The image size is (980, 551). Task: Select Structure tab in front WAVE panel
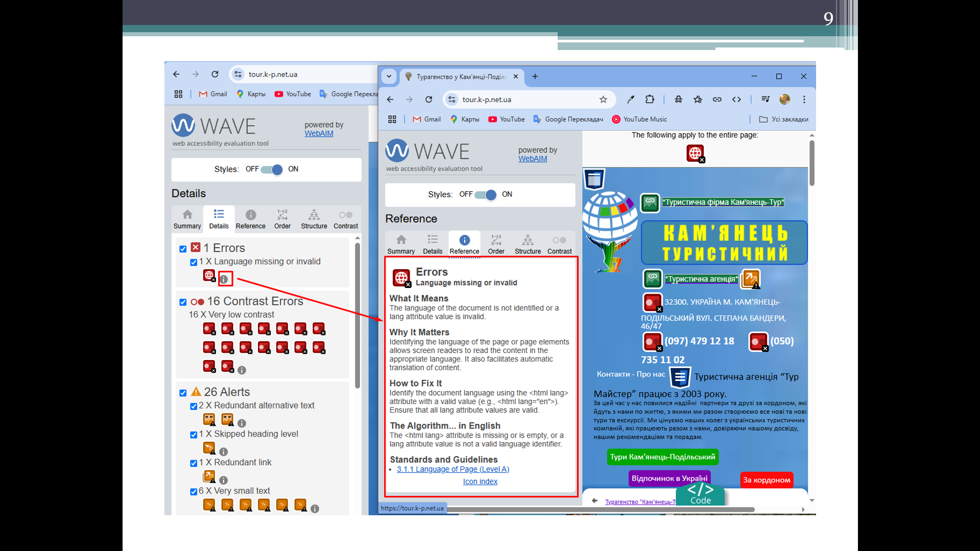[x=528, y=244]
